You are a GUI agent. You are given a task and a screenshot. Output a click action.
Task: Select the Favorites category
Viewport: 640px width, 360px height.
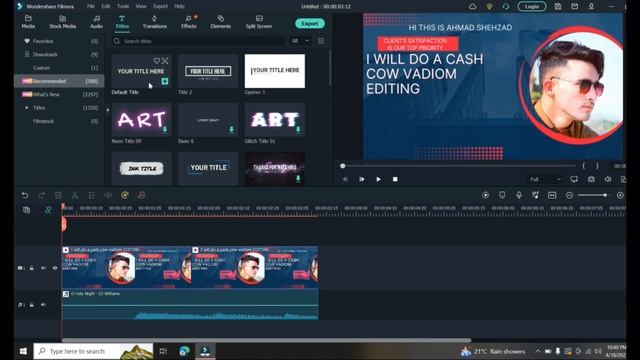pyautogui.click(x=60, y=41)
